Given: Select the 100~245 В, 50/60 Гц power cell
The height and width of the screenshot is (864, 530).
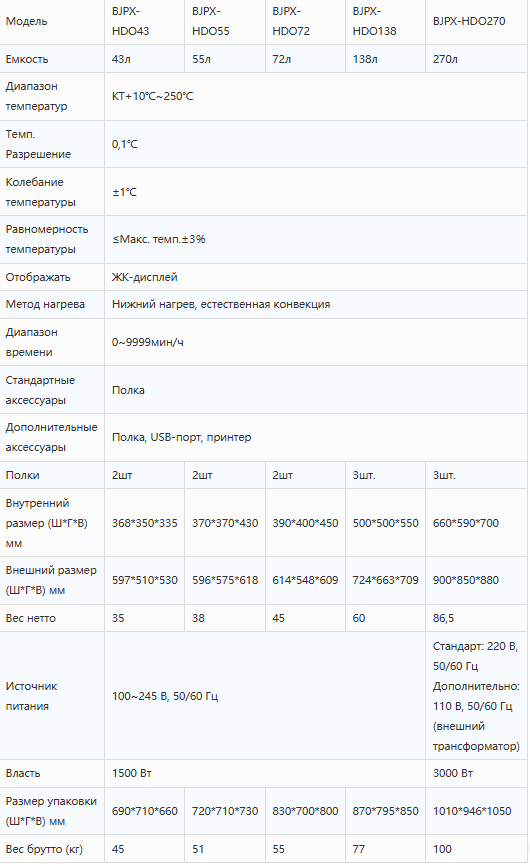Looking at the screenshot, I should [x=265, y=696].
